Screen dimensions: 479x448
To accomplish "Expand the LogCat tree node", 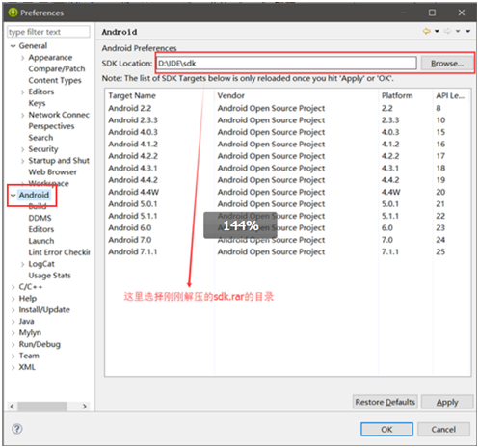I will 22,264.
